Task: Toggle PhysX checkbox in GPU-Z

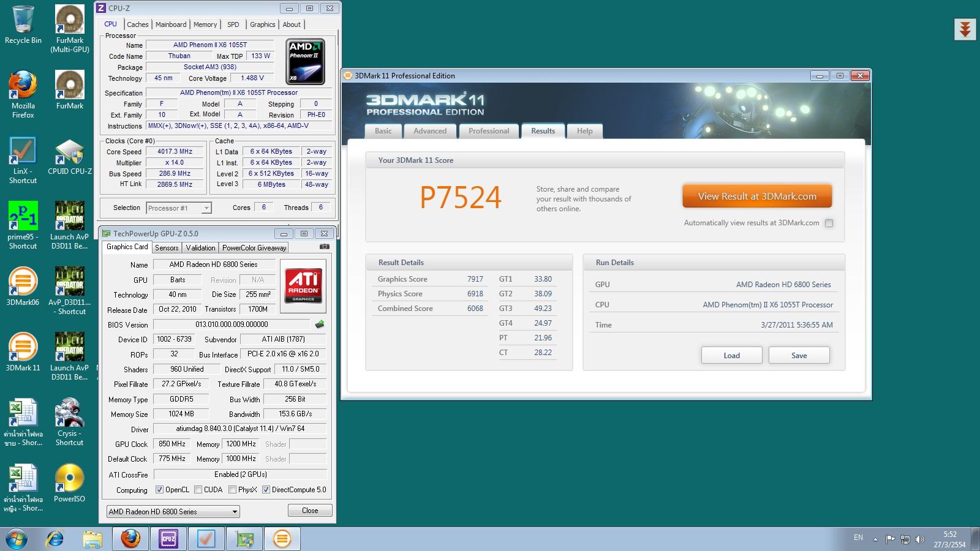Action: click(232, 490)
